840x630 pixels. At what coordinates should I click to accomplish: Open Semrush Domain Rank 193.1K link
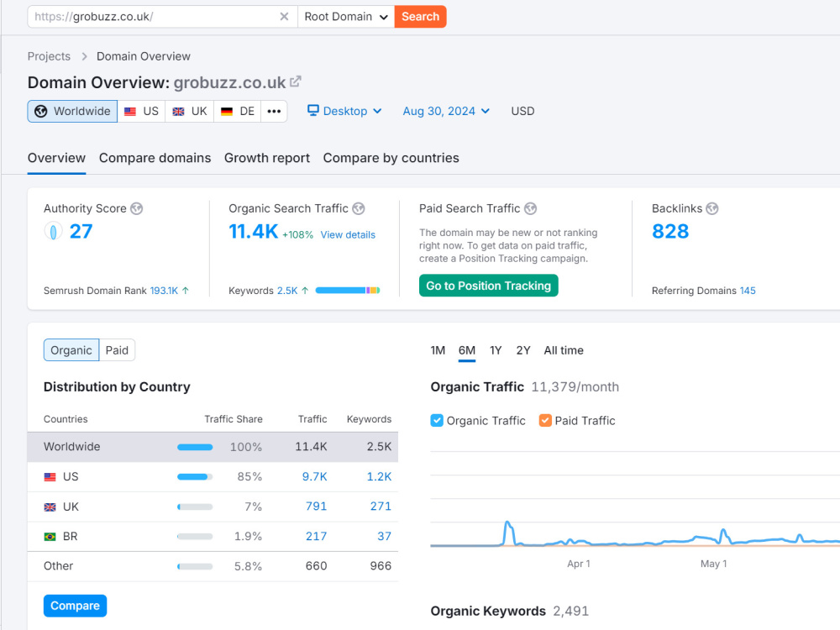(164, 291)
